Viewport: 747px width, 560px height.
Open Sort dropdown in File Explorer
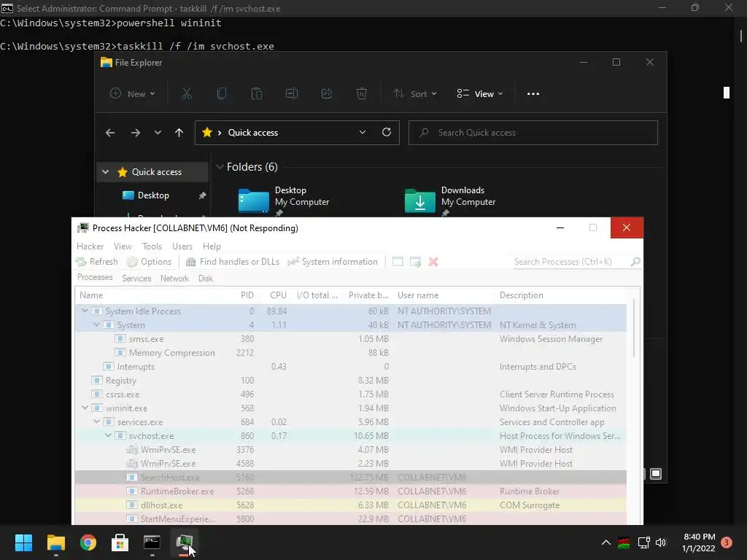pos(415,94)
